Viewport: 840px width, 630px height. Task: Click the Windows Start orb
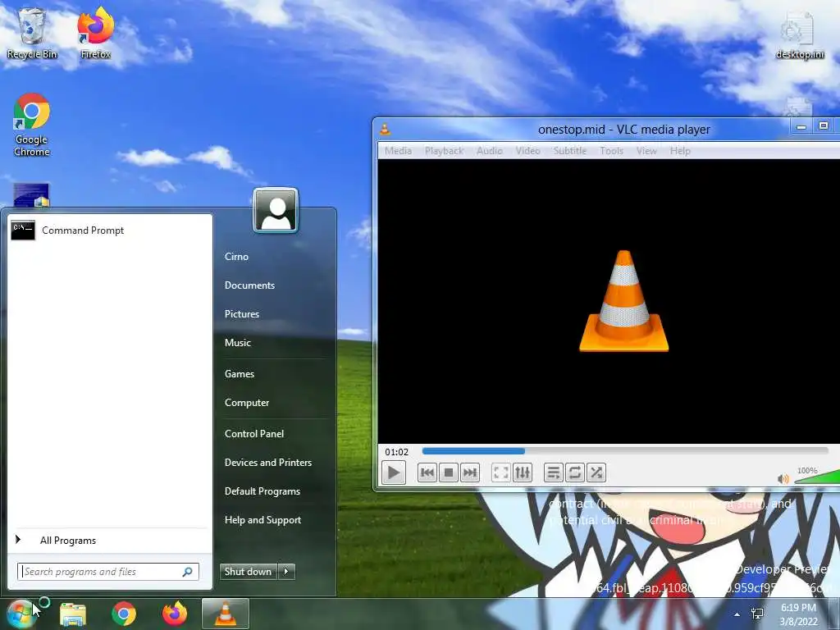click(21, 614)
